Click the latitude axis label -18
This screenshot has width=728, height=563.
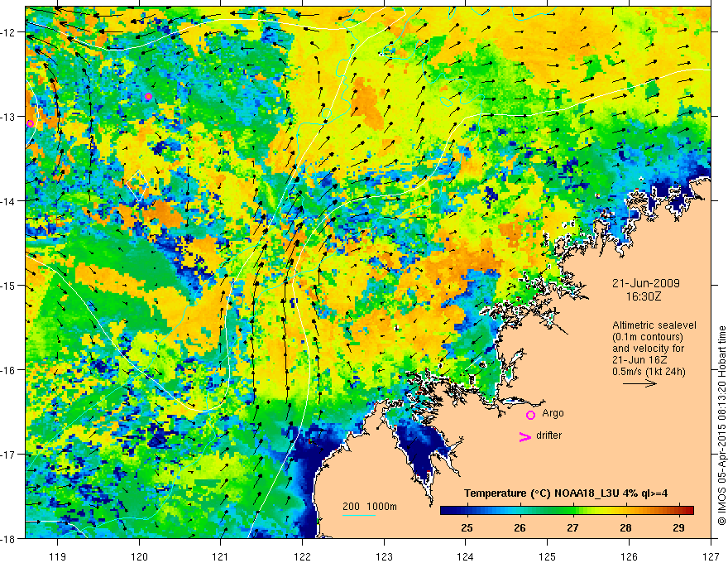coord(8,538)
